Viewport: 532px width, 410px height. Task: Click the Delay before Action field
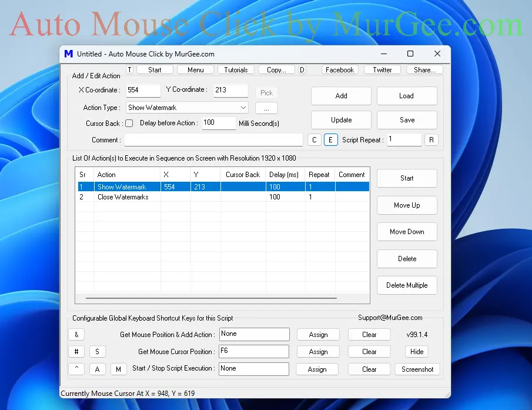point(219,123)
